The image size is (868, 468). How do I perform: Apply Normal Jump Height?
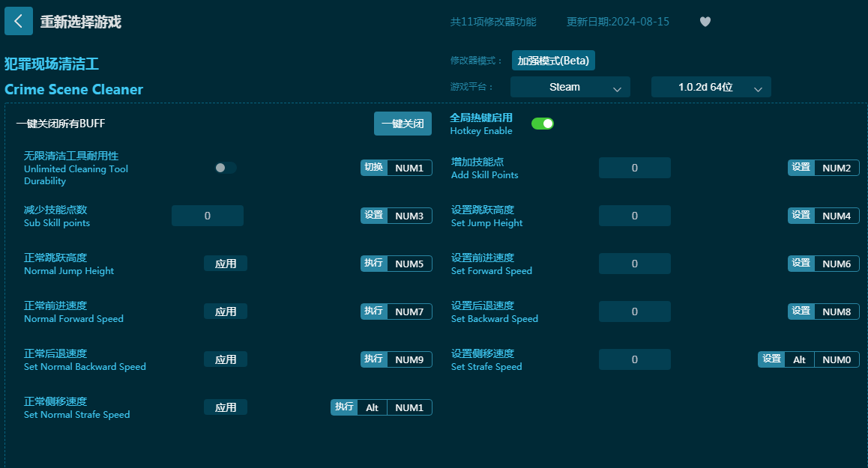pyautogui.click(x=226, y=264)
